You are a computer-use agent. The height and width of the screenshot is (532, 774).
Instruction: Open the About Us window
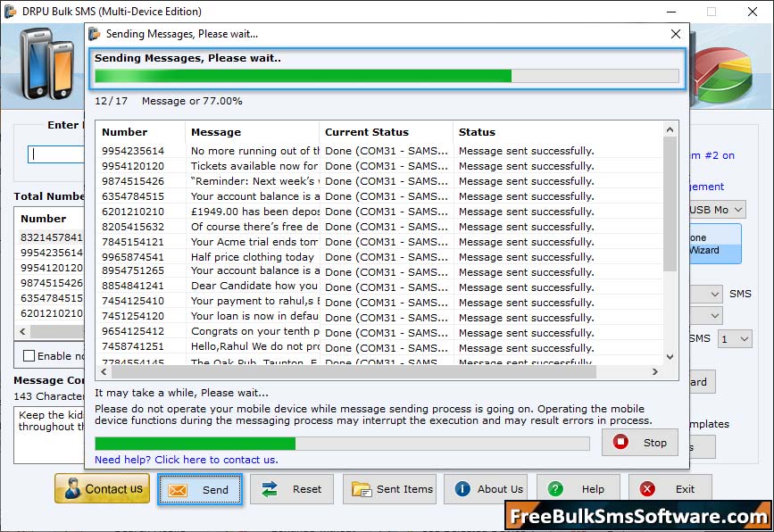pos(486,489)
